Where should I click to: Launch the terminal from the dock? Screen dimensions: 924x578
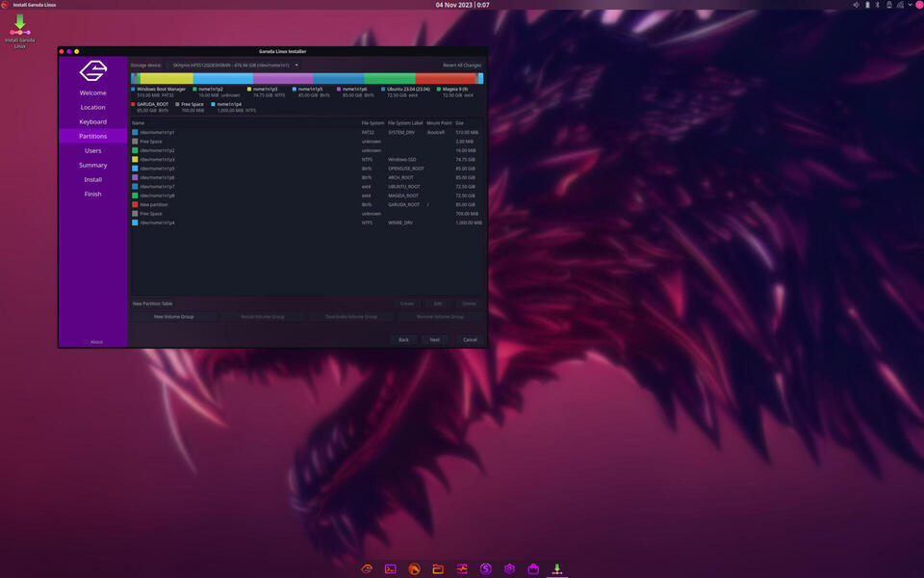pyautogui.click(x=390, y=568)
